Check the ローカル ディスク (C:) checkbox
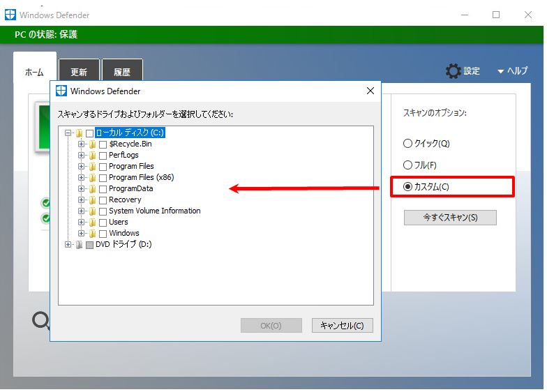Screen dimensions: 547x392 89,133
